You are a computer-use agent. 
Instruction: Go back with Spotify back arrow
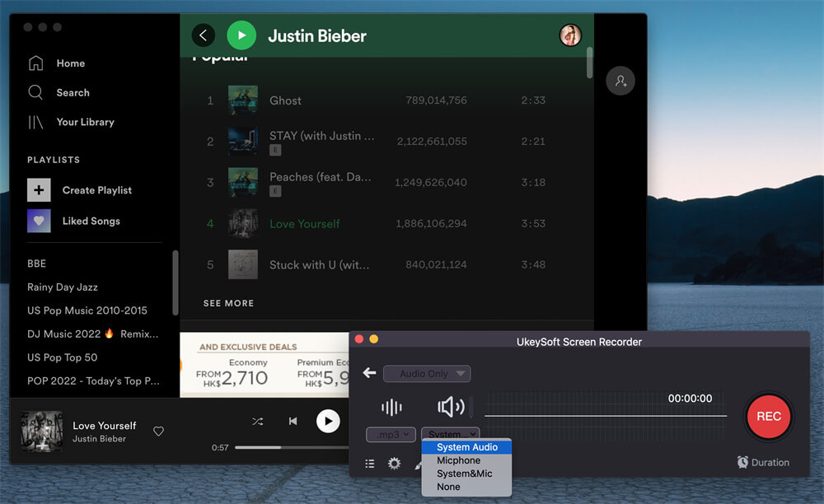204,35
